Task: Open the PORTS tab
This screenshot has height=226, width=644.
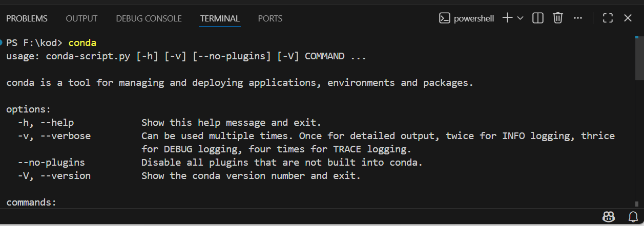Action: (x=270, y=18)
